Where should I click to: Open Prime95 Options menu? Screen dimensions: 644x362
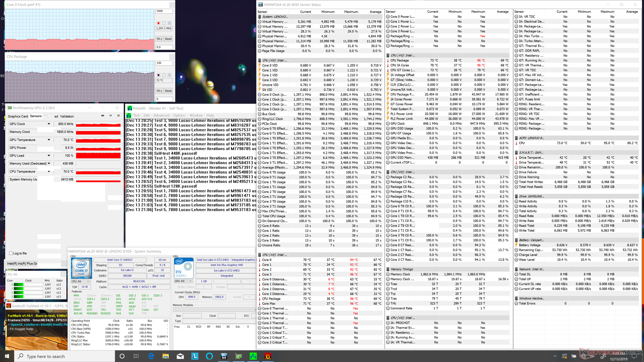point(179,115)
